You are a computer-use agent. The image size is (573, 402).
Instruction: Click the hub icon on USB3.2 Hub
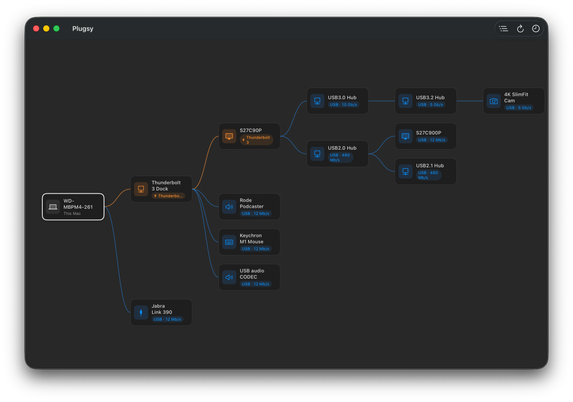405,101
